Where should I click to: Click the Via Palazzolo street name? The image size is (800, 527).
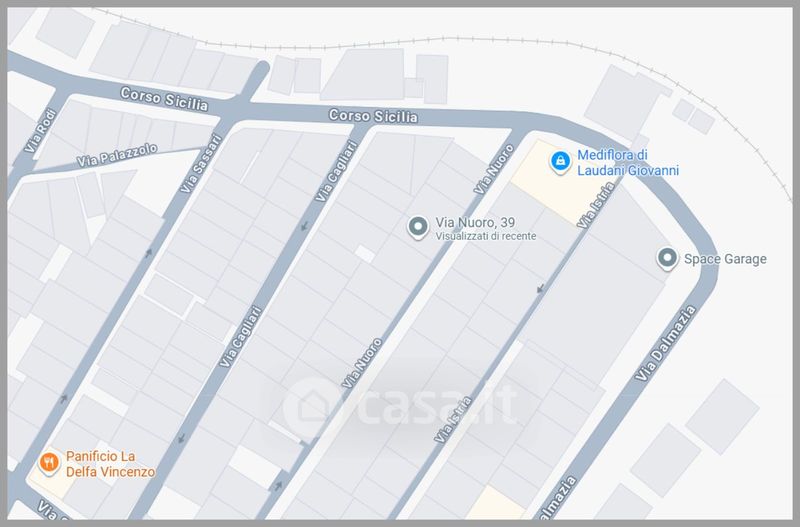pos(117,155)
